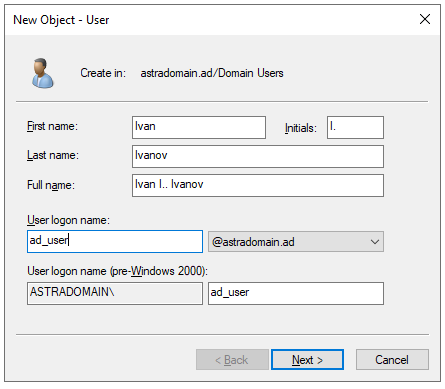Open the @astradomain.ad domain suffix dropdown

click(296, 242)
